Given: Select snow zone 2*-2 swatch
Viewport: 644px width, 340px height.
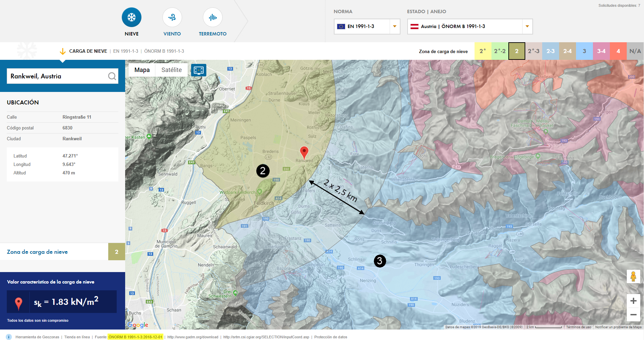Looking at the screenshot, I should coord(500,51).
